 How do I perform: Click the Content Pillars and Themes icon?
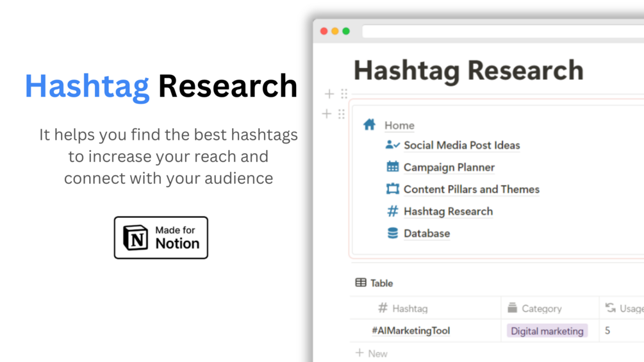point(392,188)
